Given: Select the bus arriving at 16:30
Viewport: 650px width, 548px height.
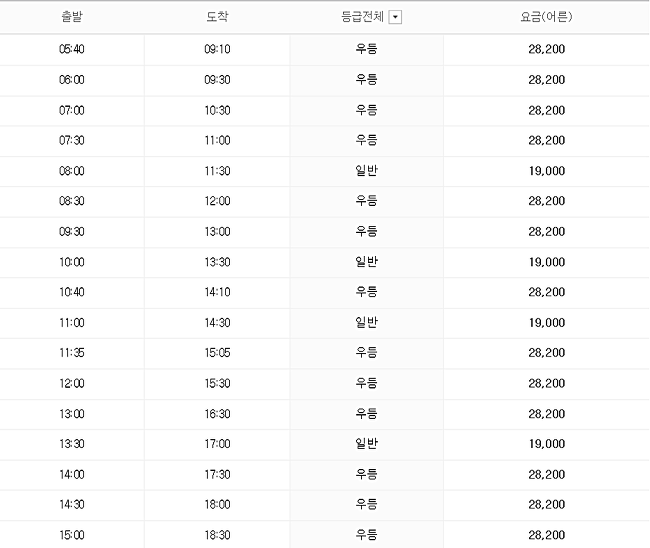Looking at the screenshot, I should [325, 414].
